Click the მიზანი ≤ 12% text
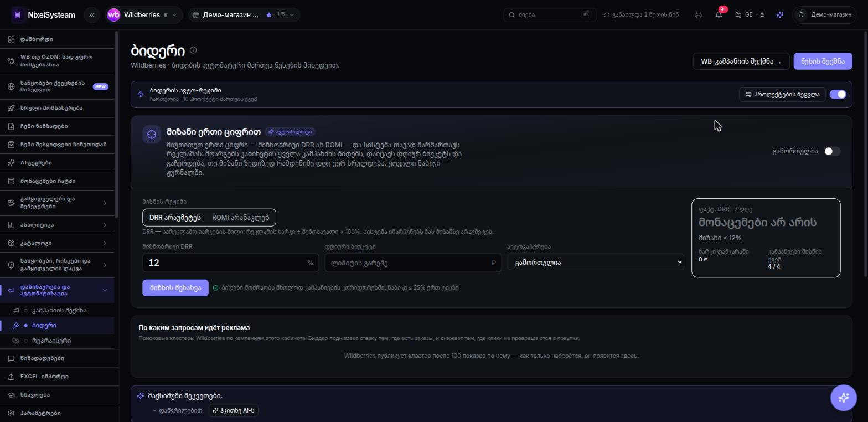The width and height of the screenshot is (868, 422). click(x=720, y=238)
